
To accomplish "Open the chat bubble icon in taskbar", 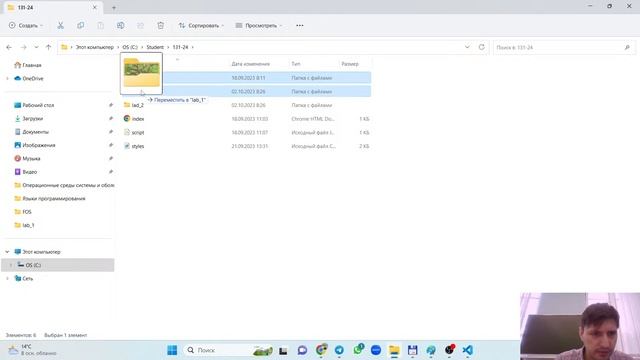I will 302,350.
